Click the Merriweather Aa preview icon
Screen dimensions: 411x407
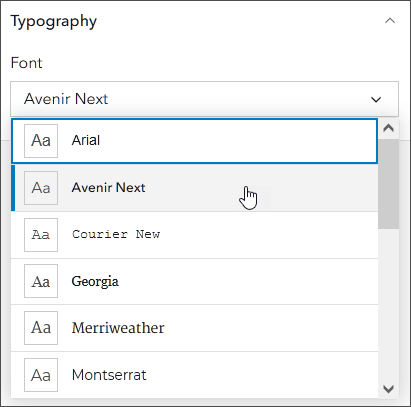tap(41, 328)
